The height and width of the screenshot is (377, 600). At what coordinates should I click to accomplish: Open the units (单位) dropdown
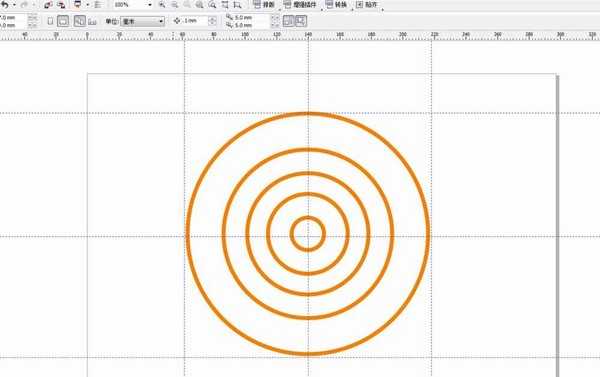pos(142,21)
